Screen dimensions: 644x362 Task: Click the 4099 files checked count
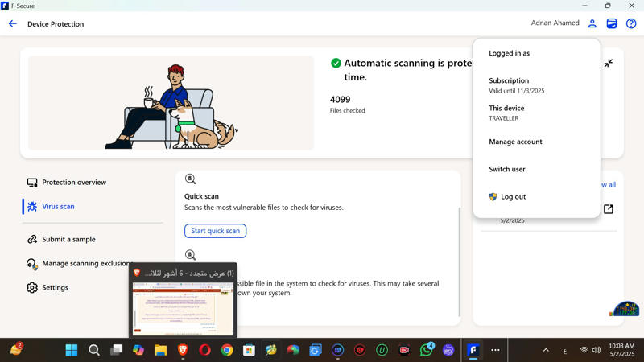coord(340,99)
